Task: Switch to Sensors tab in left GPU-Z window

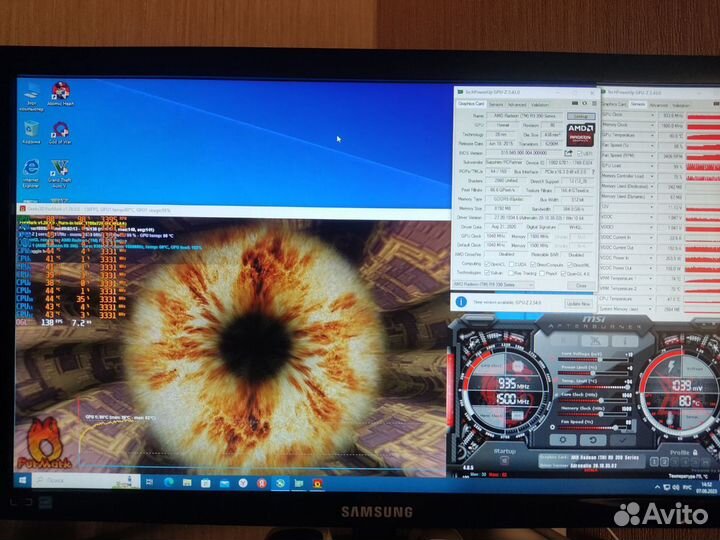Action: [x=496, y=104]
